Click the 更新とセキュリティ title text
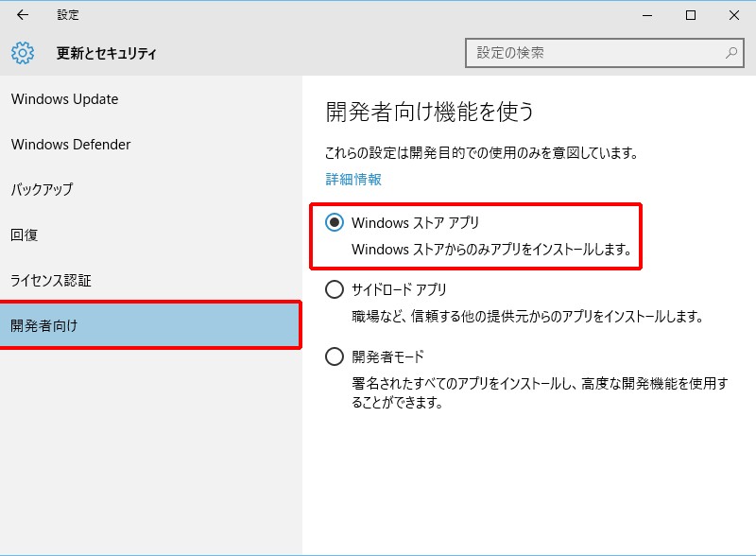The image size is (756, 556). pyautogui.click(x=106, y=53)
